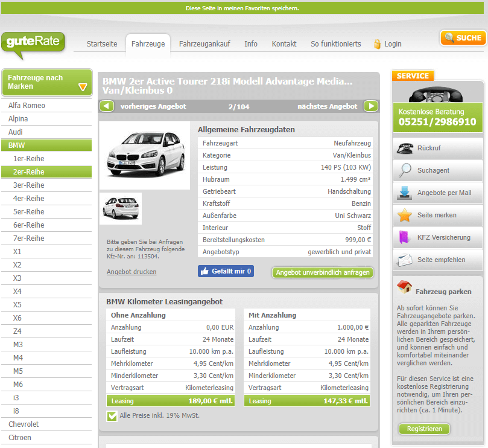This screenshot has width=488, height=448.
Task: Click the nächstes Angebot text
Action: (x=327, y=106)
